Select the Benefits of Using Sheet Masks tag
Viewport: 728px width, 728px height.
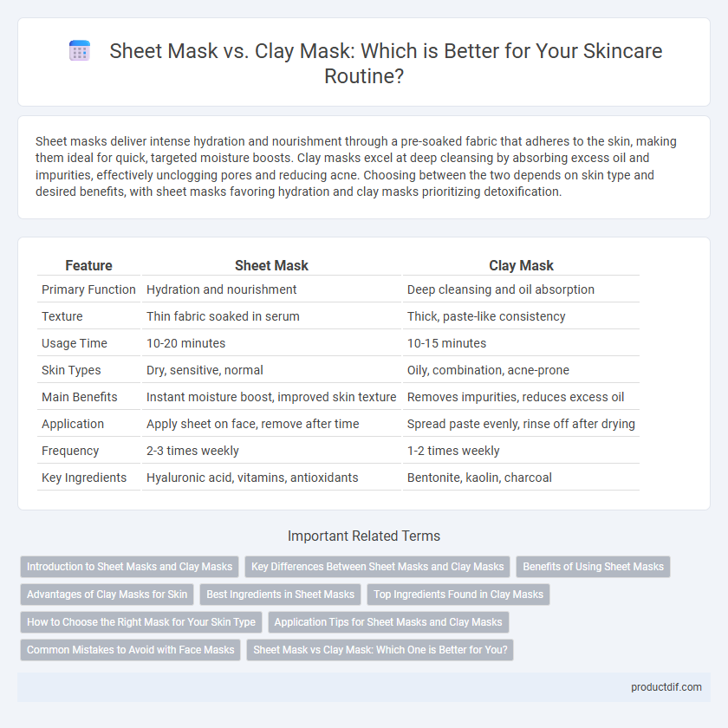tap(593, 567)
